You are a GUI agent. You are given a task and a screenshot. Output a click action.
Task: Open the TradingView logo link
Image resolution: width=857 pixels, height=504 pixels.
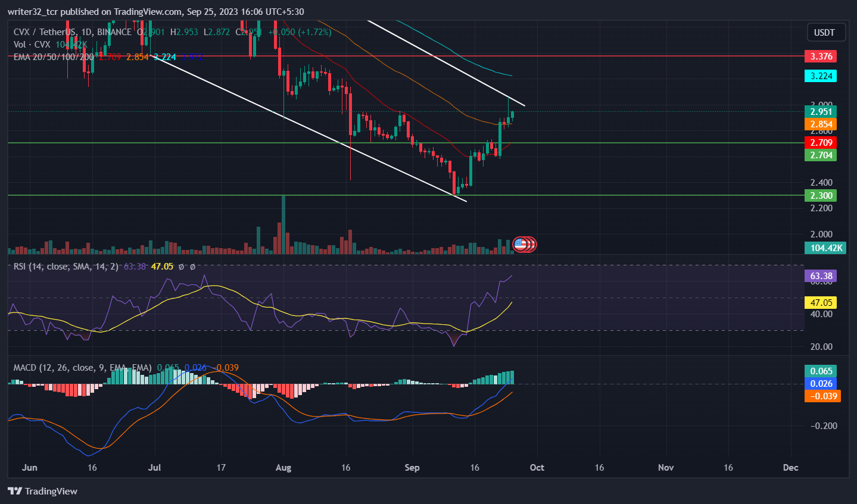tap(43, 491)
